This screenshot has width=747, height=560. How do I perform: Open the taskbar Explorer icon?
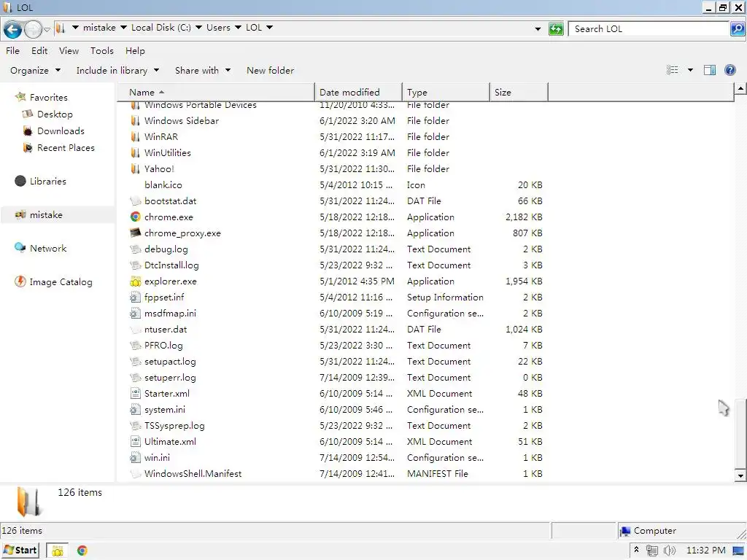pyautogui.click(x=57, y=551)
